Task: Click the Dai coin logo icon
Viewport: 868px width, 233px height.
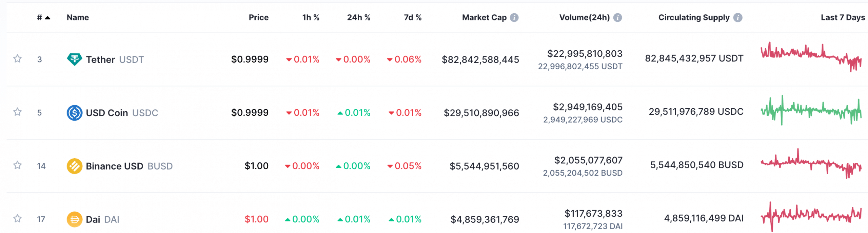Action: coord(74,219)
